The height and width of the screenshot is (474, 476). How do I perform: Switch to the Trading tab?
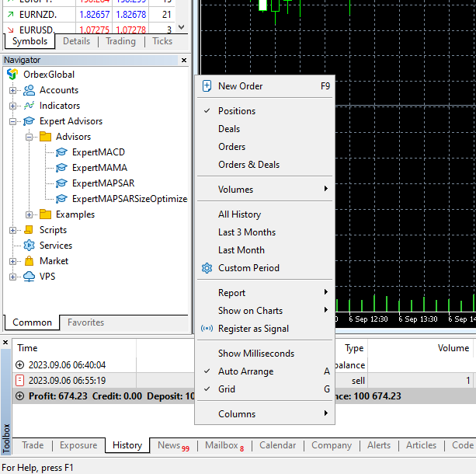point(120,41)
